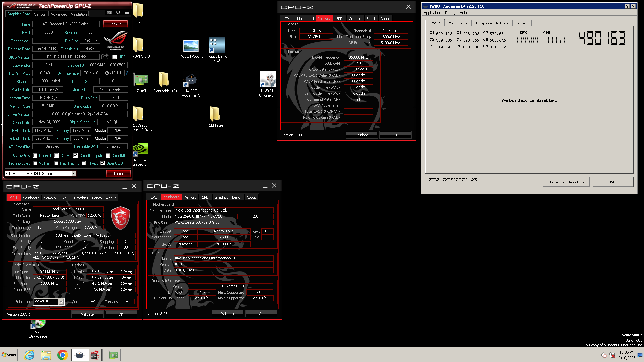Launch HWBOT Aquamark3 desktop shortcut
This screenshot has width=644, height=362.
pyautogui.click(x=191, y=85)
